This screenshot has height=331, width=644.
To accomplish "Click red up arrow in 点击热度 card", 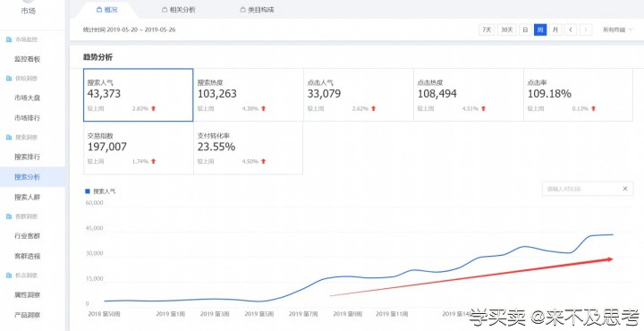I will click(483, 108).
